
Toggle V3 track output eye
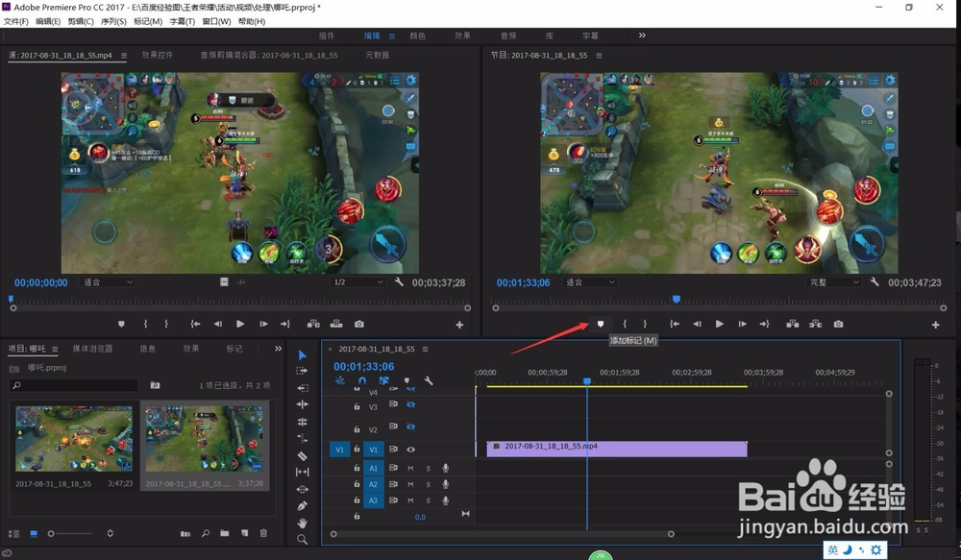click(x=410, y=405)
